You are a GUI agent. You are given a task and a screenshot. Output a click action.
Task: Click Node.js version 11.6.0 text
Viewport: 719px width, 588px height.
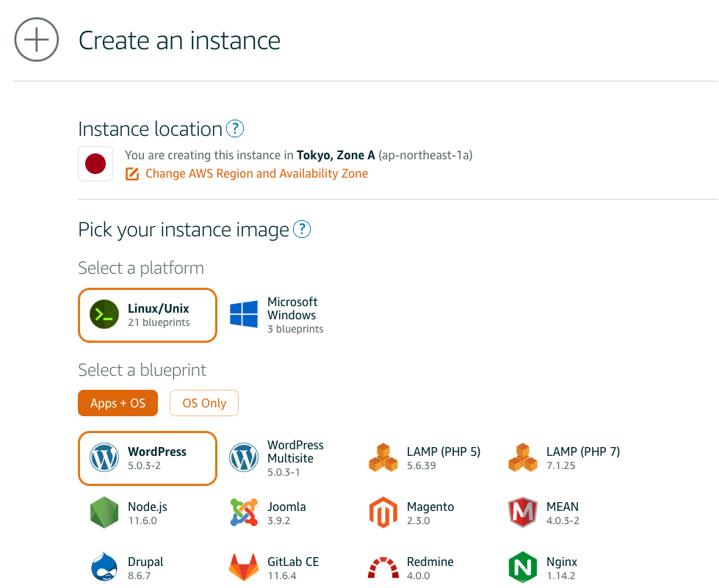pos(142,520)
